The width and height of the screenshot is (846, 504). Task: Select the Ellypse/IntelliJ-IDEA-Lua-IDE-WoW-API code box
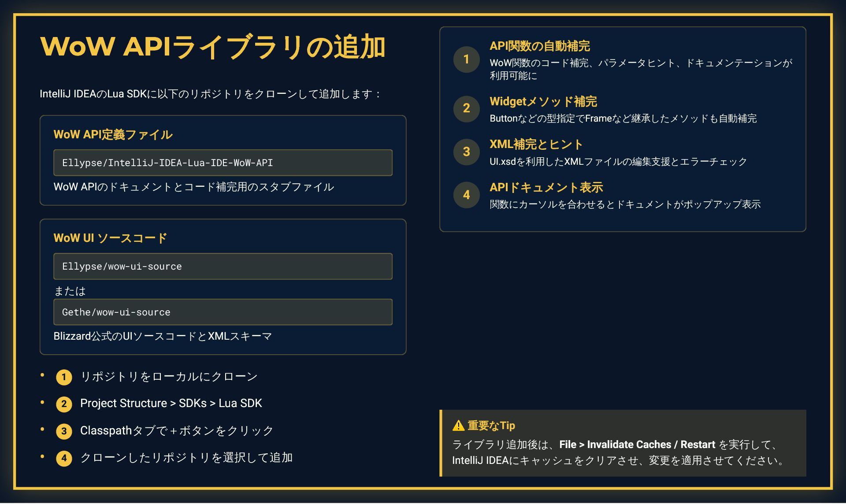[223, 163]
